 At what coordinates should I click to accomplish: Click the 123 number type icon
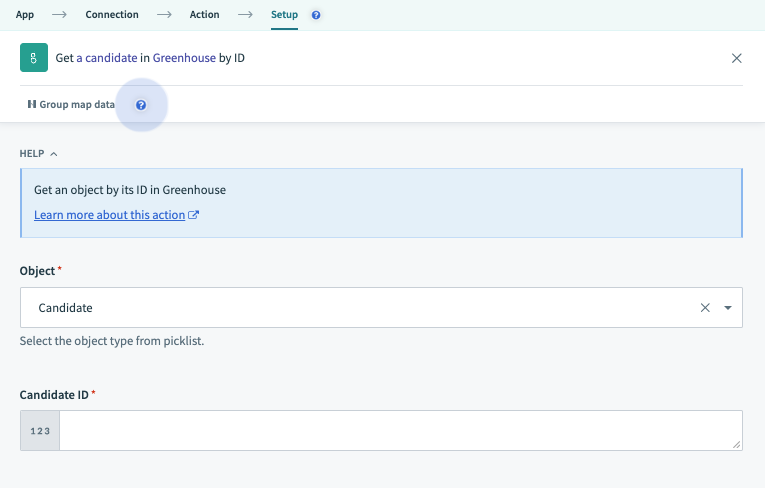[x=40, y=431]
